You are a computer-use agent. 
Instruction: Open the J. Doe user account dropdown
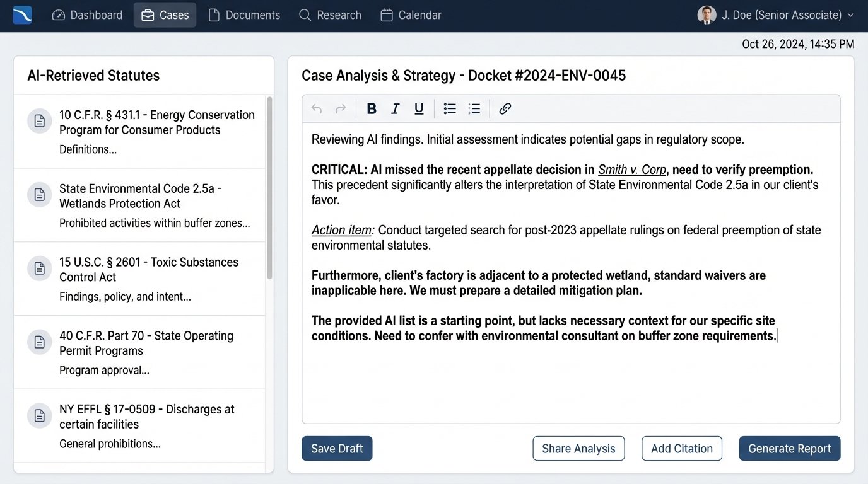(x=776, y=15)
